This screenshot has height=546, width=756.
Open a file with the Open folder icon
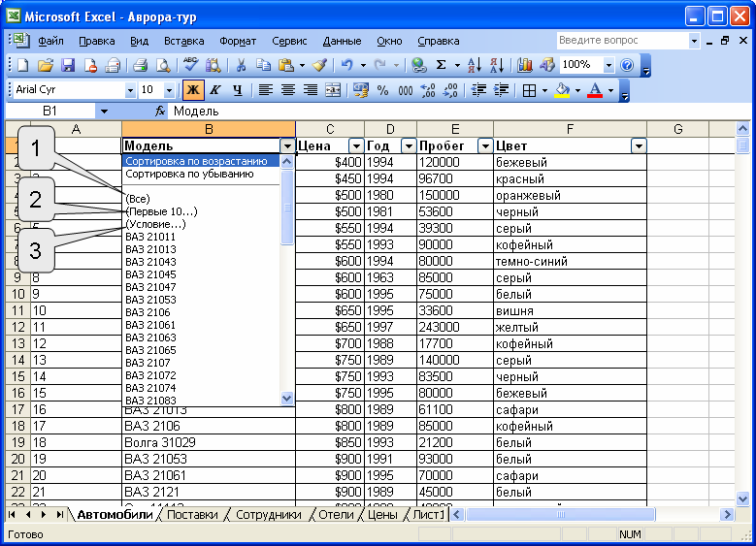(x=46, y=65)
